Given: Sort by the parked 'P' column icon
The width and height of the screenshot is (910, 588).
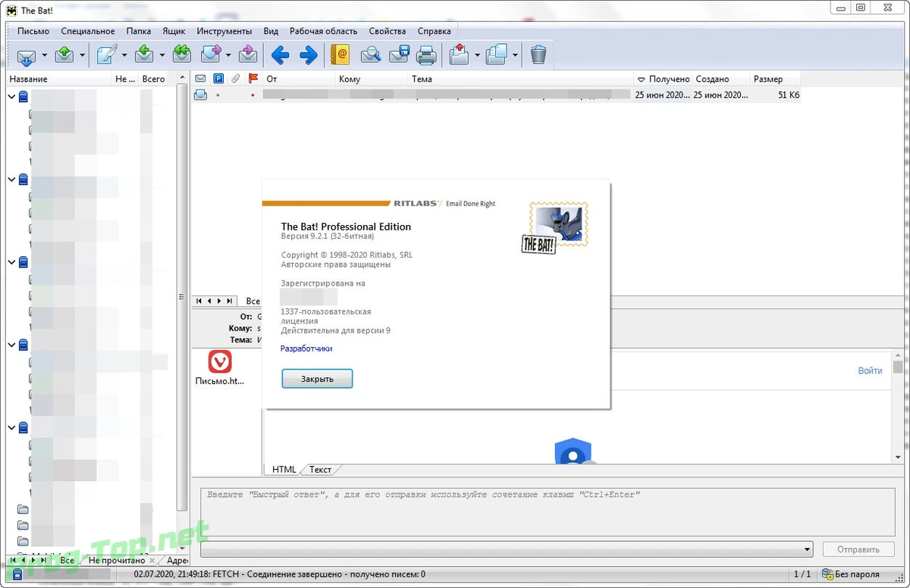Looking at the screenshot, I should click(x=218, y=78).
